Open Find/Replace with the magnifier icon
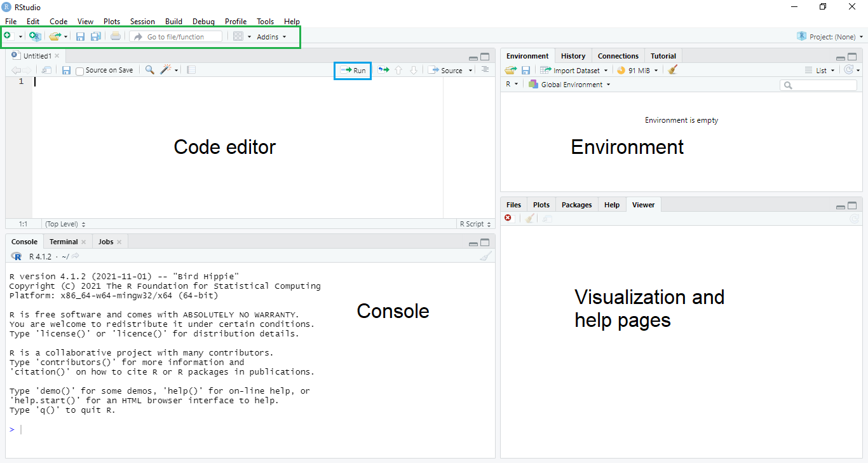 pyautogui.click(x=149, y=70)
